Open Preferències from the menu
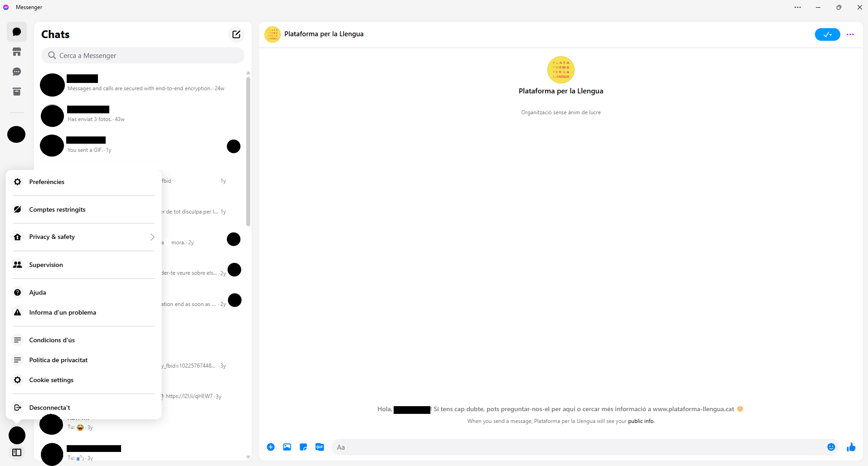This screenshot has height=466, width=868. [83, 182]
